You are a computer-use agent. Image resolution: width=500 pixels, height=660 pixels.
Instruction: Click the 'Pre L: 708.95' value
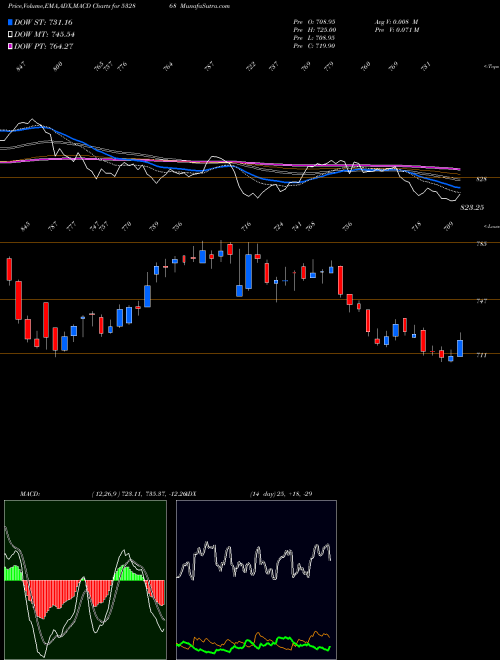(x=314, y=38)
